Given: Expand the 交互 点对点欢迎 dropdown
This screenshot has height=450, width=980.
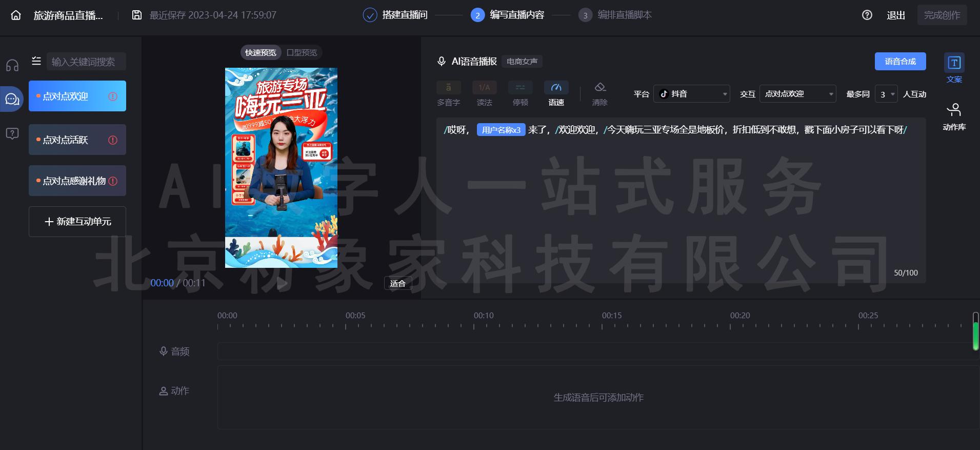Looking at the screenshot, I should pos(797,94).
